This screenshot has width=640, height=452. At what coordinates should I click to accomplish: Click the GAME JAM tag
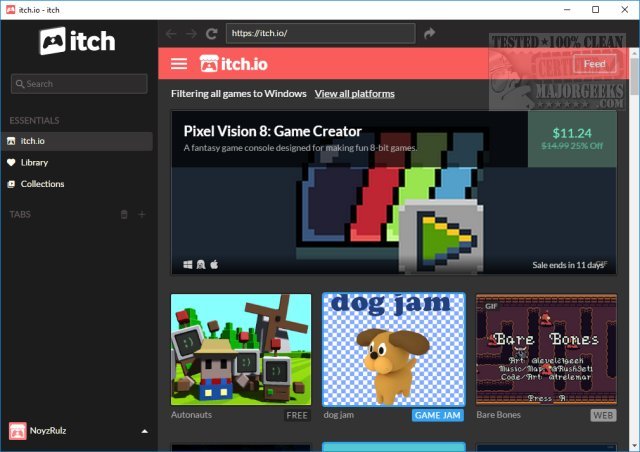point(438,415)
